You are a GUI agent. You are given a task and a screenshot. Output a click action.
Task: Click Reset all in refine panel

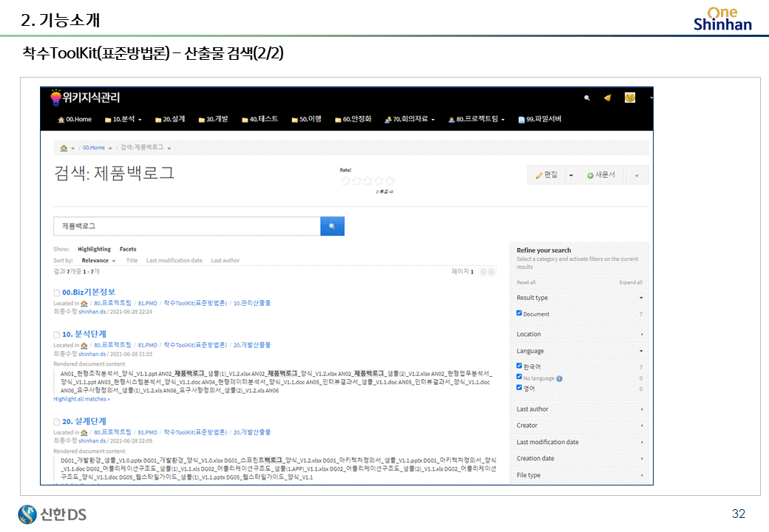click(526, 283)
